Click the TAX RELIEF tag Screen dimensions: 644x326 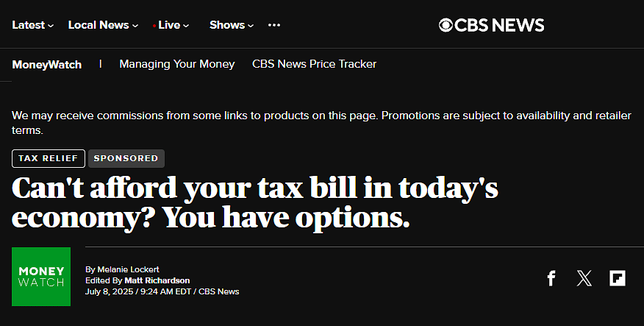tap(49, 158)
